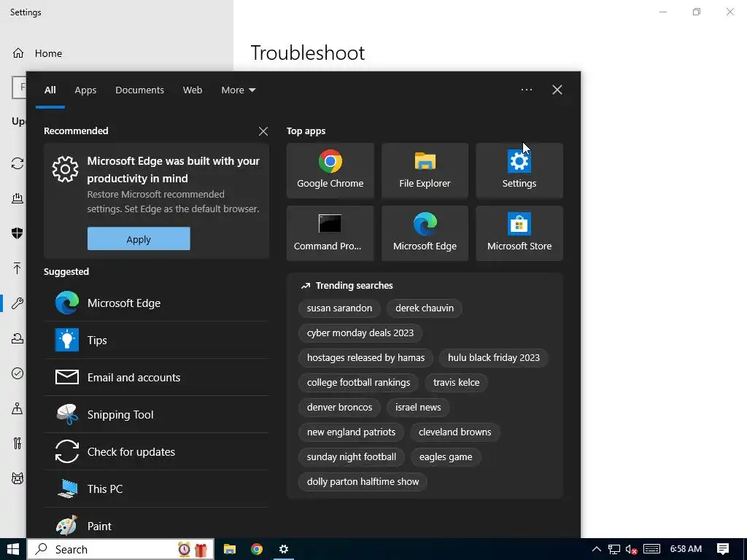Open touch keyboard tray icon
747x560 pixels.
click(x=651, y=549)
